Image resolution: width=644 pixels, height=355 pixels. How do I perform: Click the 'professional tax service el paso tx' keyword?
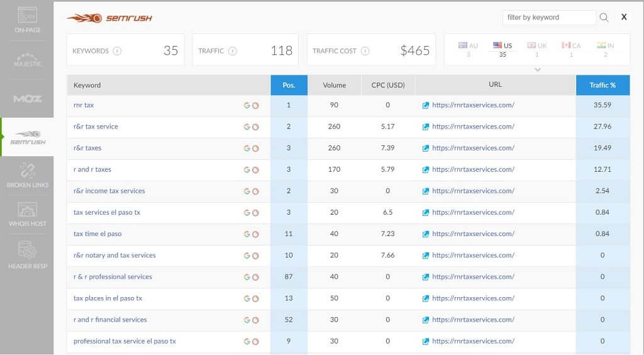125,341
